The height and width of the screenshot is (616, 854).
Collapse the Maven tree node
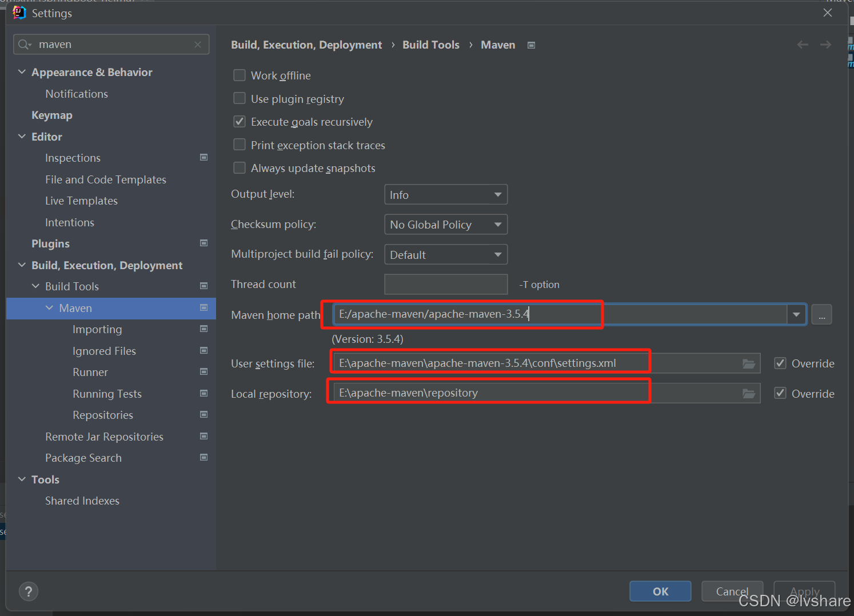pos(49,308)
